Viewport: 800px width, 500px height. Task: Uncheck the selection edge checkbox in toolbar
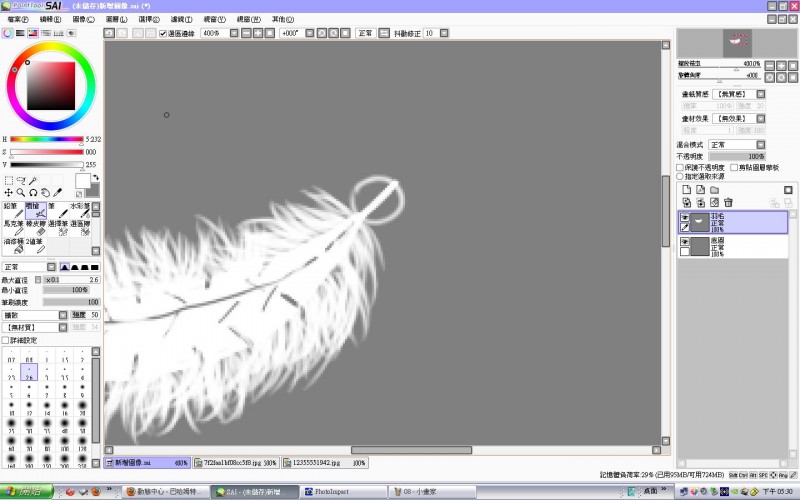pyautogui.click(x=163, y=34)
